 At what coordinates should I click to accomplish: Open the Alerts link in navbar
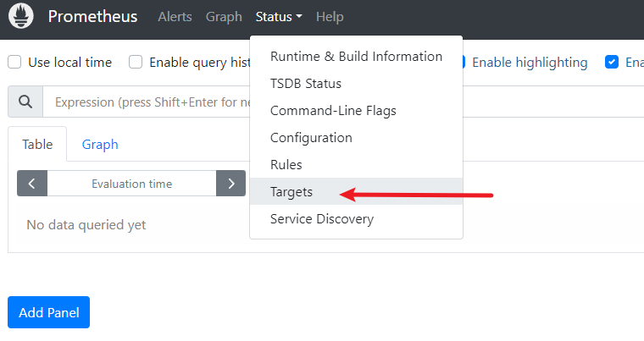click(x=175, y=17)
